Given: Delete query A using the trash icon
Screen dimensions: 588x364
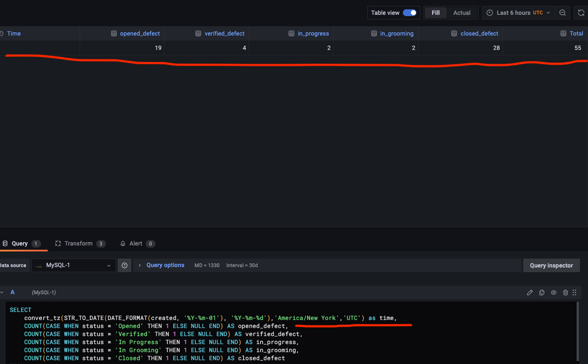Looking at the screenshot, I should (566, 292).
